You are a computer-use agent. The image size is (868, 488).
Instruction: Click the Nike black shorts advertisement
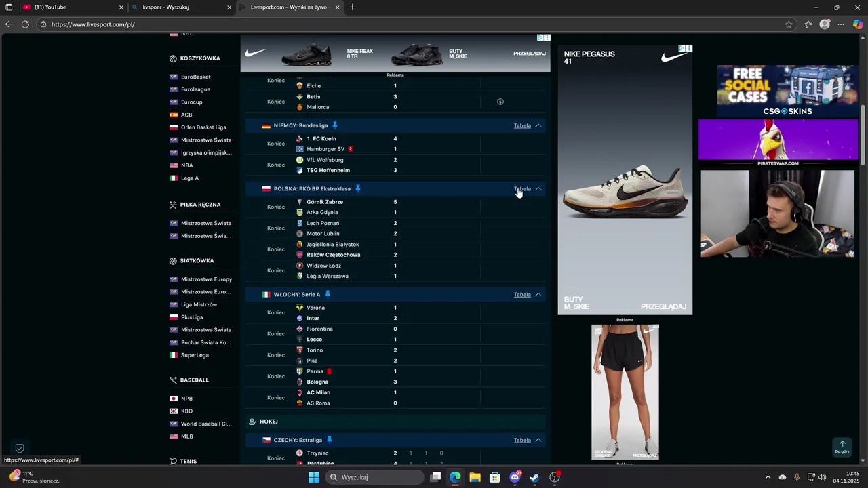pos(625,392)
